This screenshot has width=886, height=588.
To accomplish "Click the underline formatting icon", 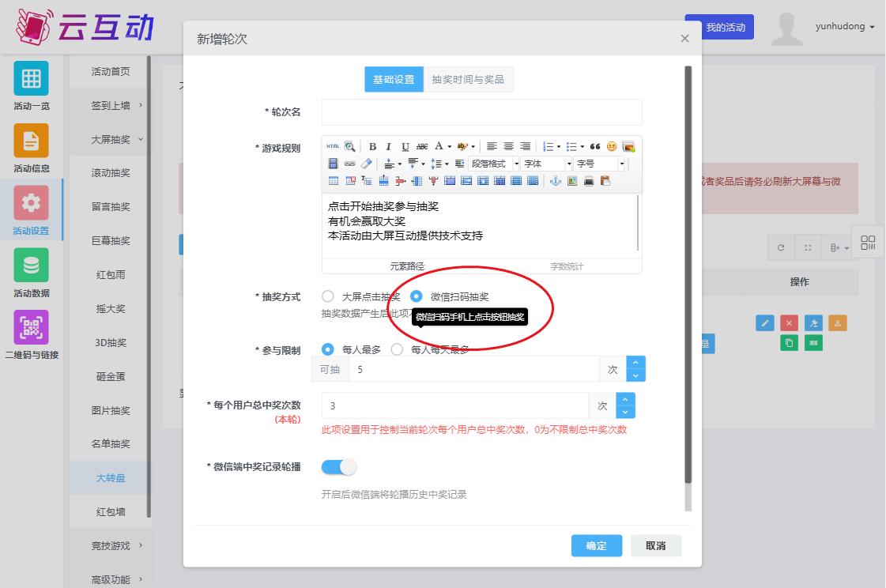I will [x=405, y=147].
